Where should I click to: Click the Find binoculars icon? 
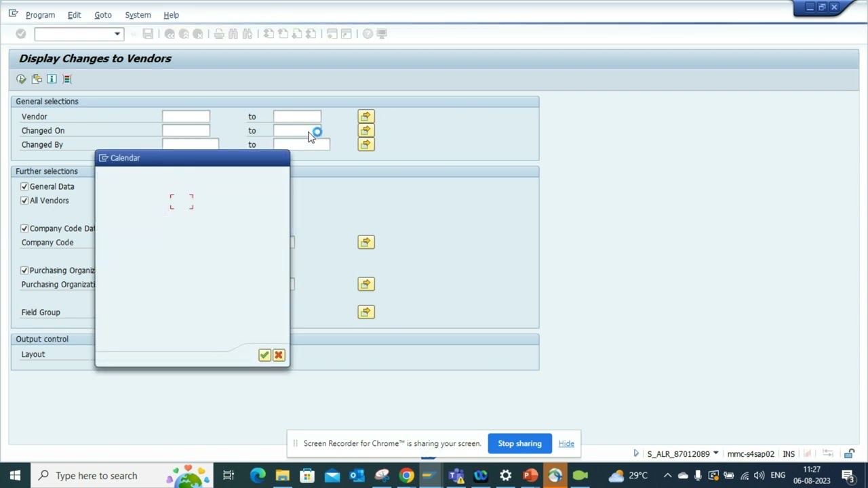click(x=233, y=34)
